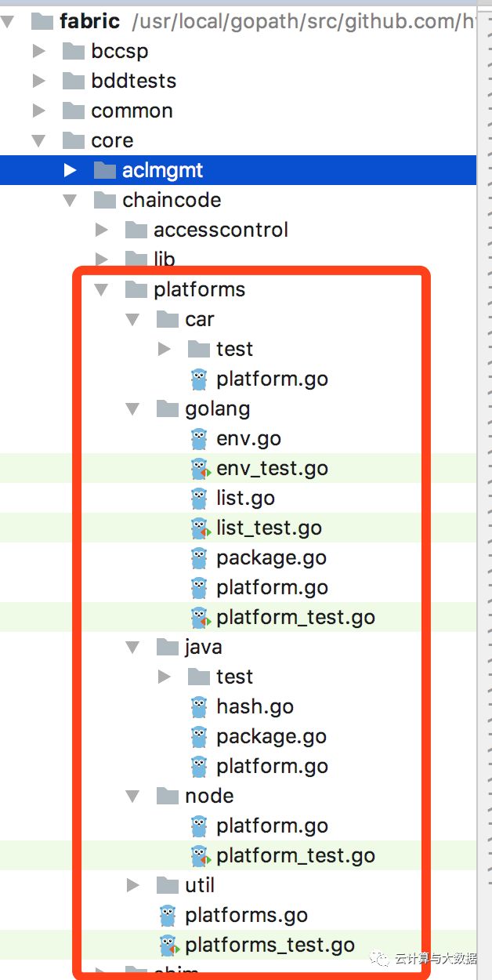Open the accesscontrol folder entry

click(222, 230)
